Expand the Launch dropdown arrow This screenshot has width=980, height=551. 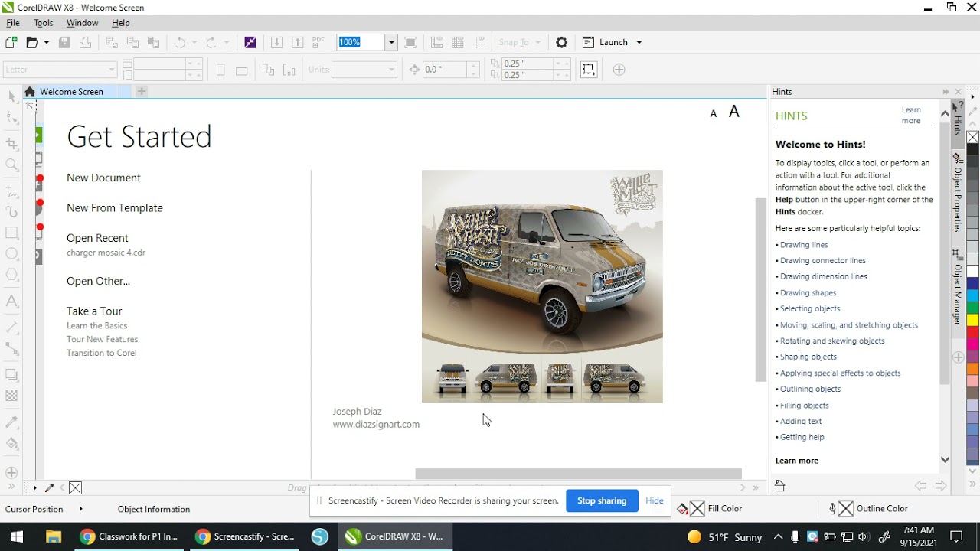(639, 42)
